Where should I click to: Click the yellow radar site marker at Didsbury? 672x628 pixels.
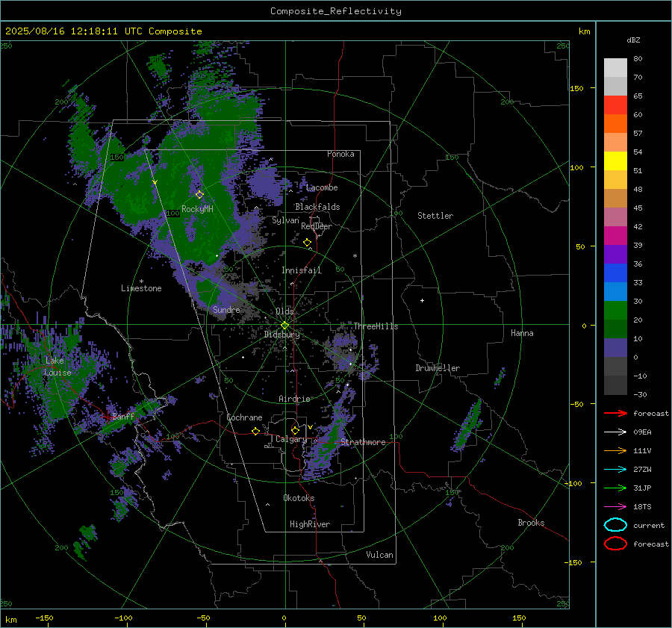tap(284, 326)
